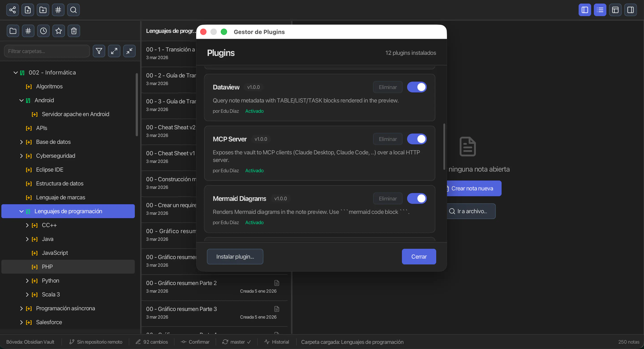Show tags view in sidebar panel
Viewport: 644px width, 349px height.
[28, 31]
